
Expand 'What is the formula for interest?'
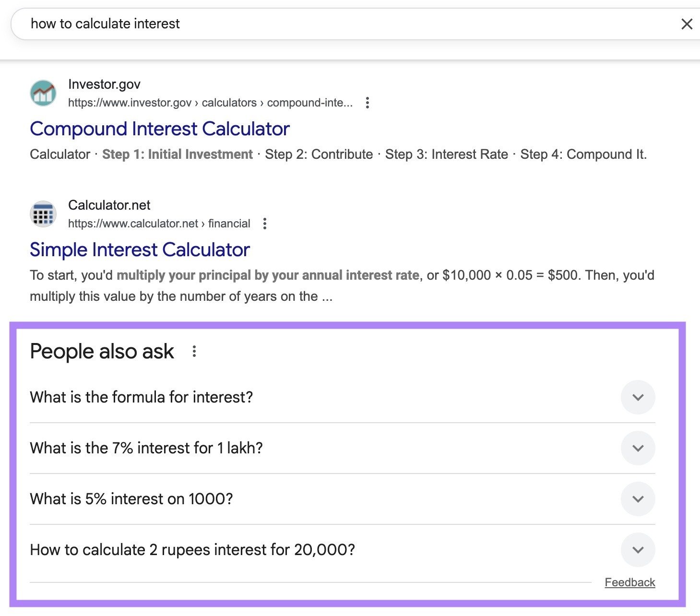click(638, 397)
